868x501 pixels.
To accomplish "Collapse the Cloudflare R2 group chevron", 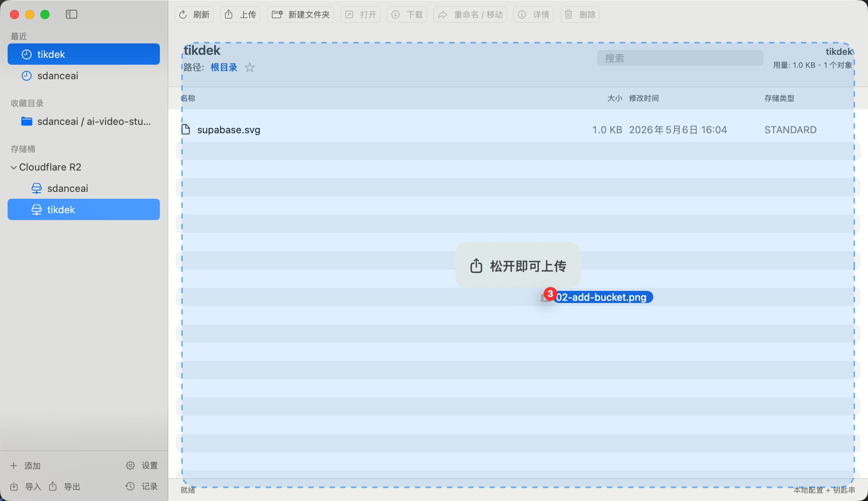I will (14, 167).
